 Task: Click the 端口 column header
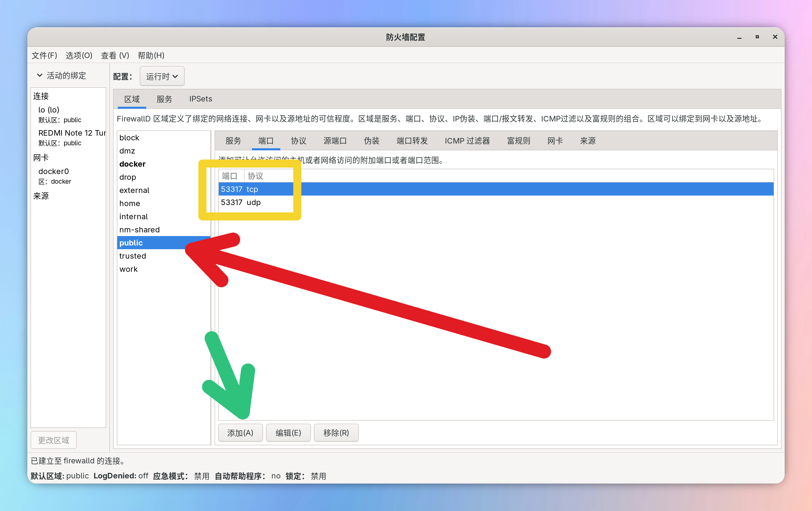(x=230, y=176)
